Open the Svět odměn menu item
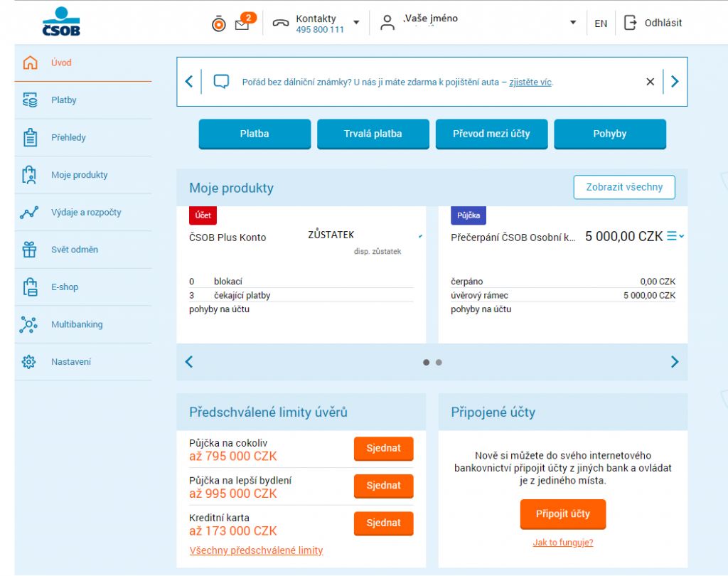The image size is (728, 576). click(x=83, y=250)
